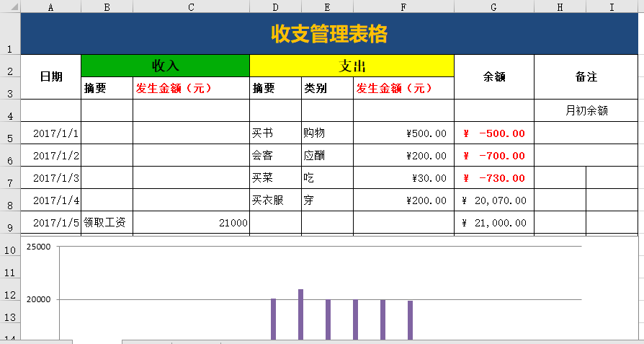Click the yellow 支出 header cell
The width and height of the screenshot is (644, 344).
(352, 66)
